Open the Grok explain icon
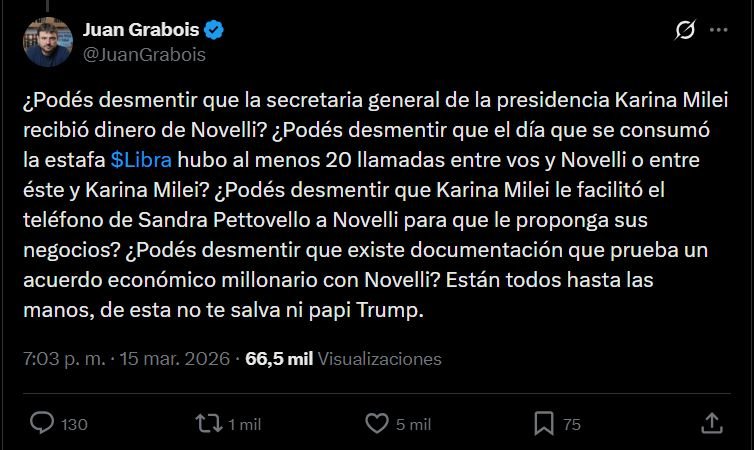The image size is (754, 450). click(685, 31)
